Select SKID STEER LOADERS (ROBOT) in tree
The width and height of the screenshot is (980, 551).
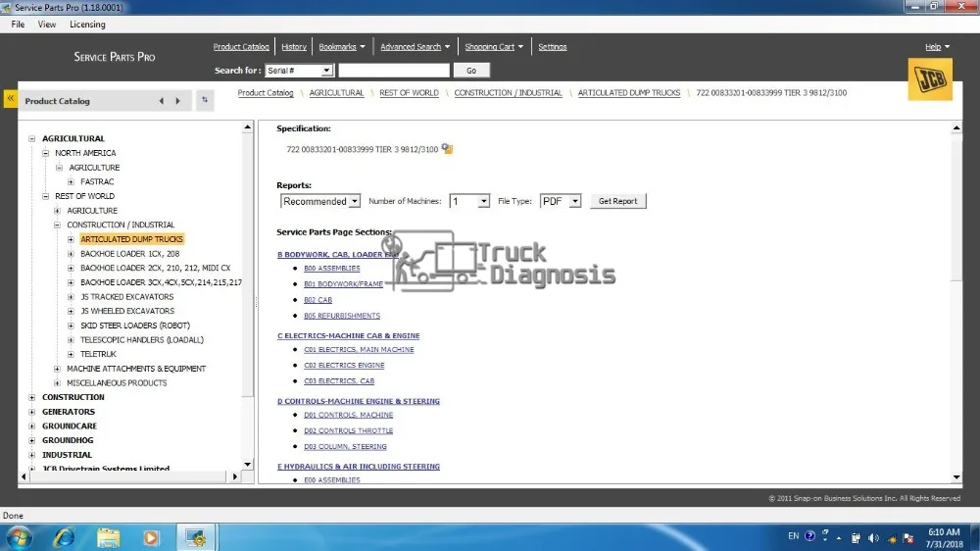(x=135, y=326)
